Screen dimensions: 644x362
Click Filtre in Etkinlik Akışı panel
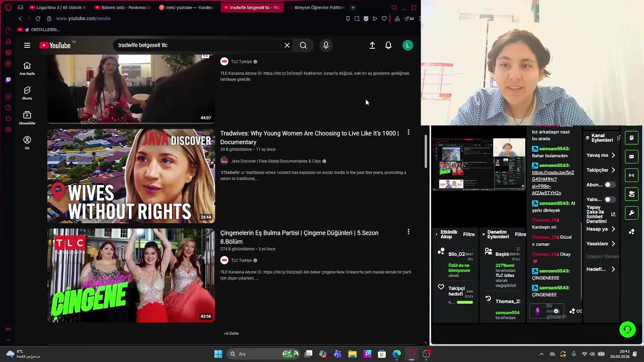[x=469, y=234]
